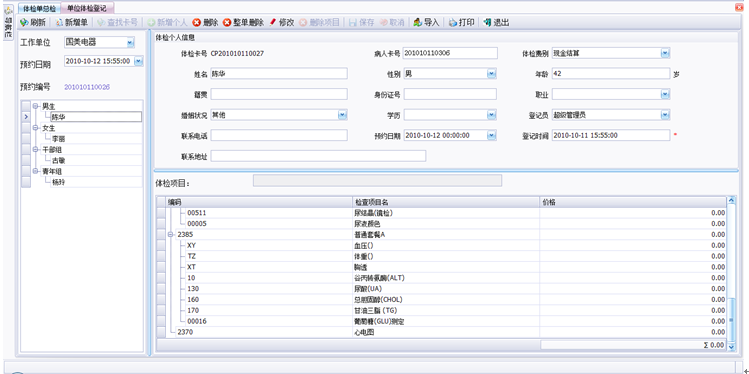Collapse the 青年组 tree group
Screen dimensions: 749x374
tap(36, 171)
